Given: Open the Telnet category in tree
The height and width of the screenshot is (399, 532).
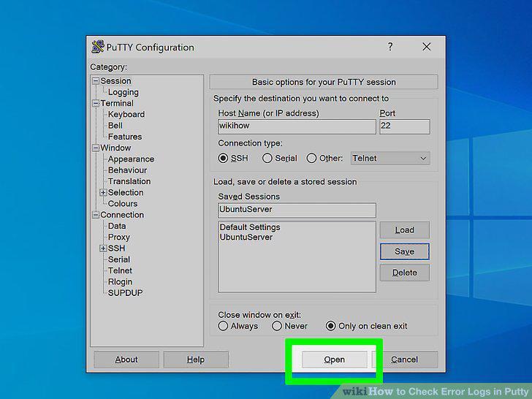Looking at the screenshot, I should (x=120, y=270).
